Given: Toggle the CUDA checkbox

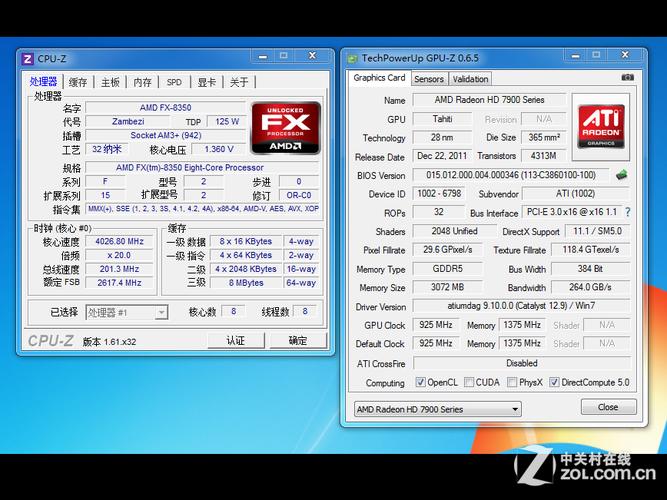Looking at the screenshot, I should 469,382.
